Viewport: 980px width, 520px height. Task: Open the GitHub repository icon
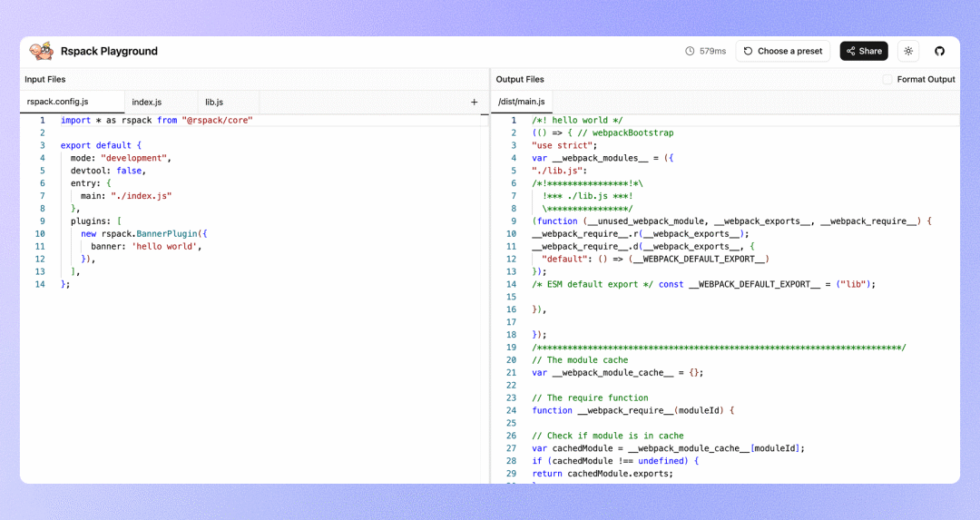coord(939,51)
